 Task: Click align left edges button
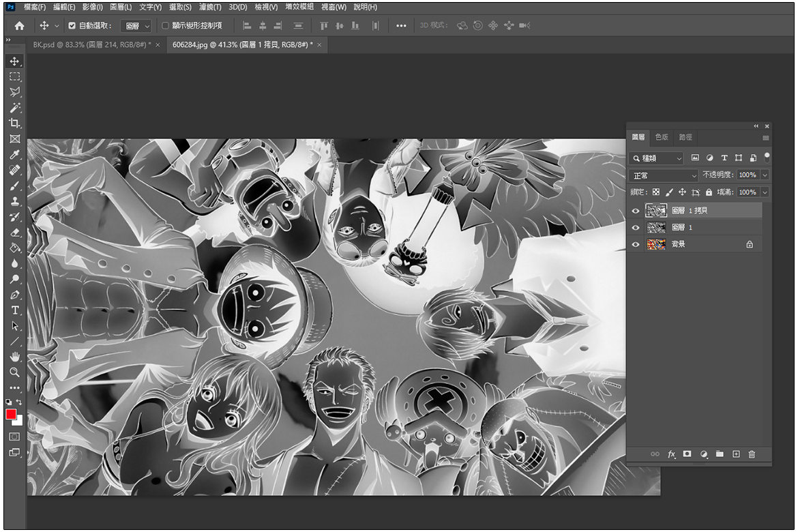point(247,25)
